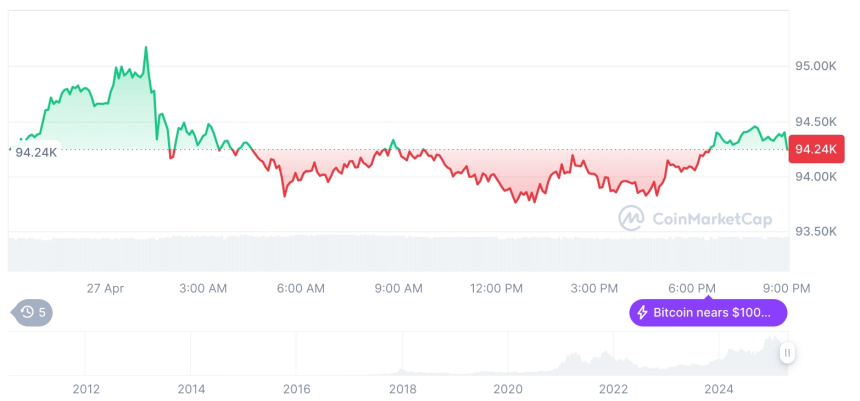860x401 pixels.
Task: Click the CoinMarketCap watermark logo
Action: [x=694, y=219]
